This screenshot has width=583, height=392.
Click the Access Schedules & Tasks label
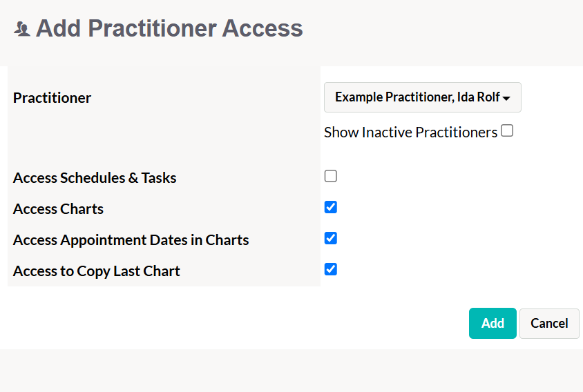95,178
